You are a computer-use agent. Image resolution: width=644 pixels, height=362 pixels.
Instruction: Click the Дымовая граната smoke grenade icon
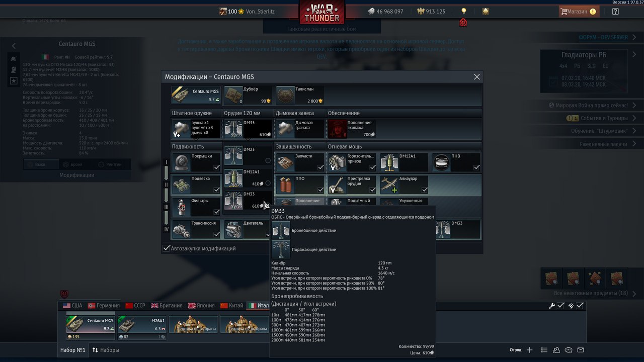[x=285, y=129]
